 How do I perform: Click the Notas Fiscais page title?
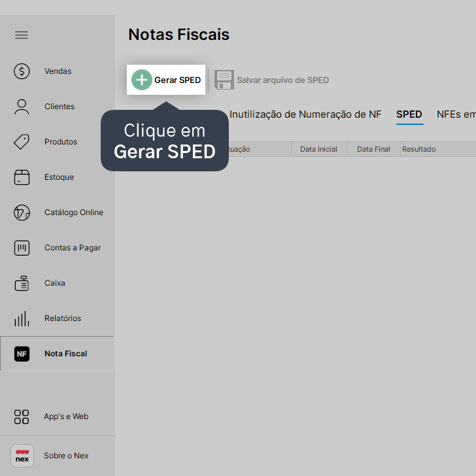click(x=178, y=34)
